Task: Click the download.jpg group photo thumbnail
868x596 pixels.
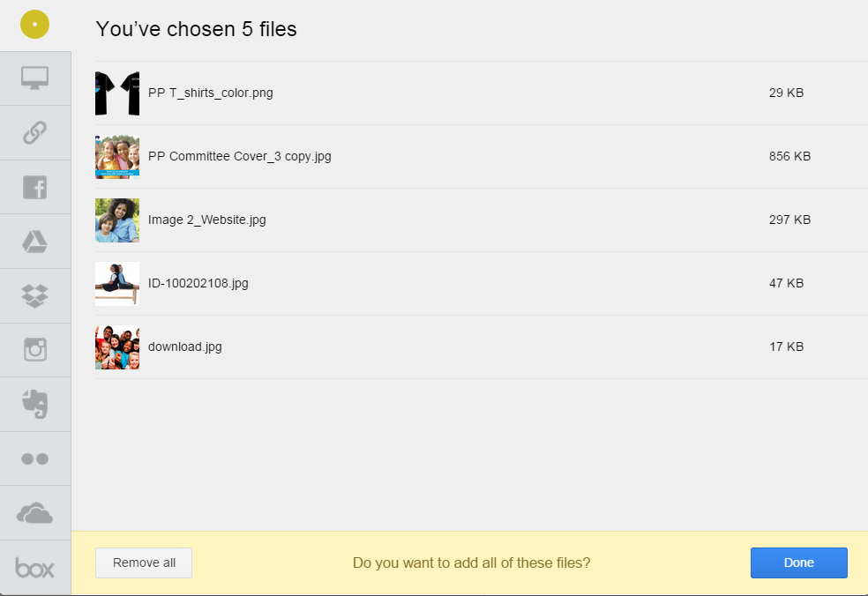Action: (x=117, y=347)
